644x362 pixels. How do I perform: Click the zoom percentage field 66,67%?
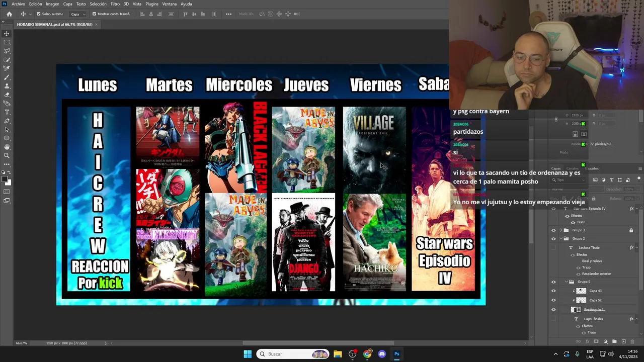tap(22, 343)
